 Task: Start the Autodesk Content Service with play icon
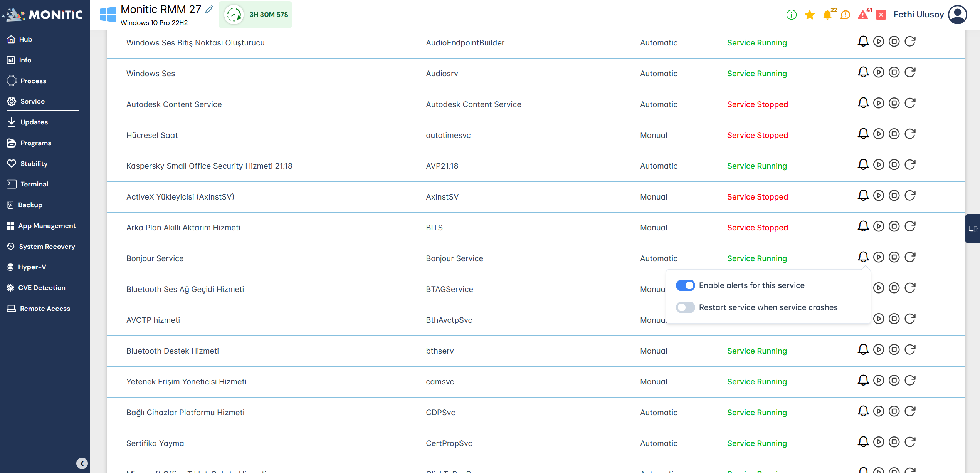(879, 103)
